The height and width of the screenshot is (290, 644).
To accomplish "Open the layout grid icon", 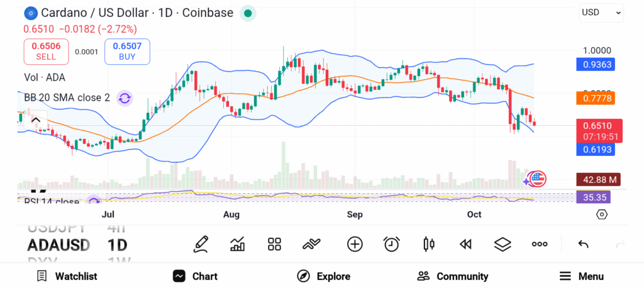I will 274,244.
